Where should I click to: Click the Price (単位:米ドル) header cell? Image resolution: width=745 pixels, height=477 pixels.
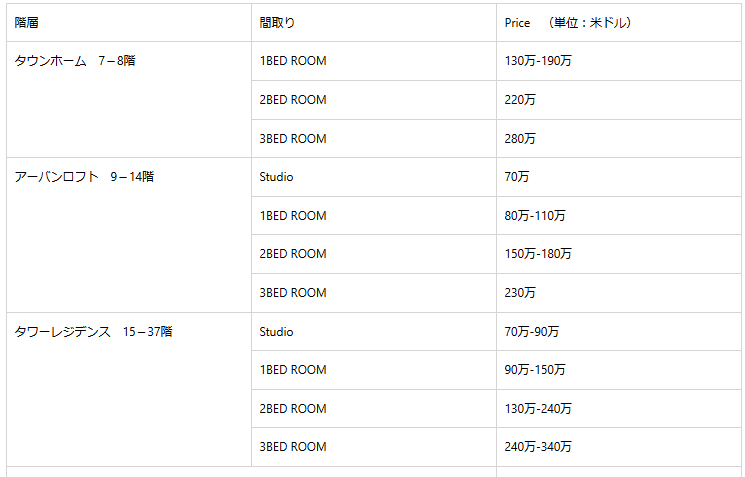pyautogui.click(x=567, y=22)
